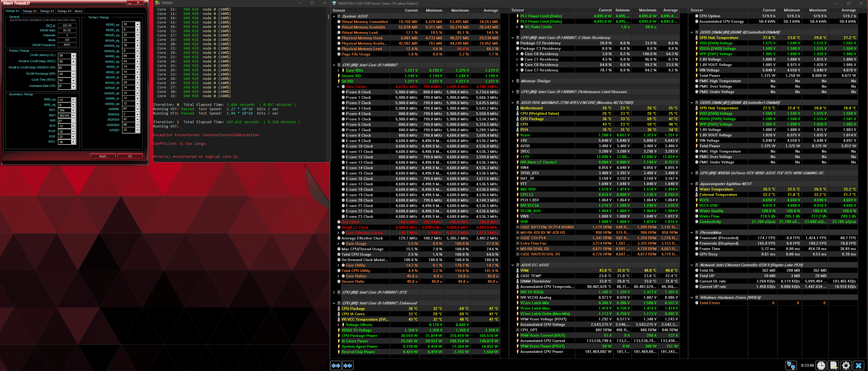Open the About tab in Mem TweakIt
This screenshot has height=371, width=868.
click(78, 11)
